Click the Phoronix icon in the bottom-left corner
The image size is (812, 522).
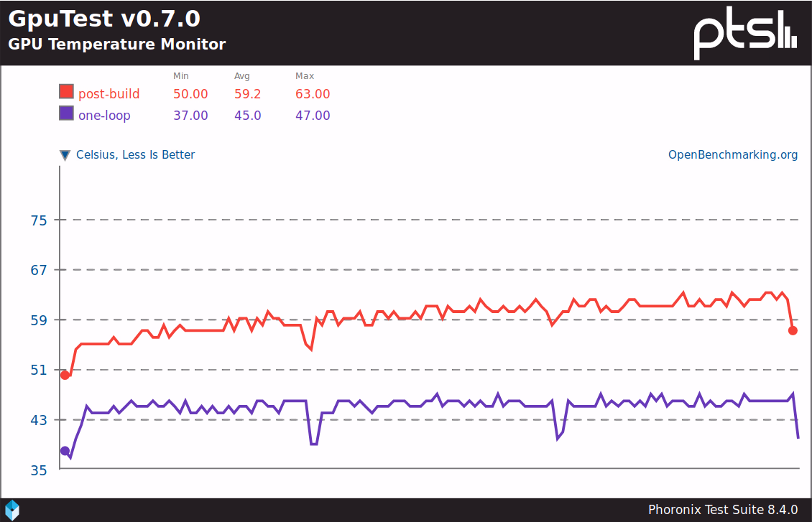(x=12, y=510)
